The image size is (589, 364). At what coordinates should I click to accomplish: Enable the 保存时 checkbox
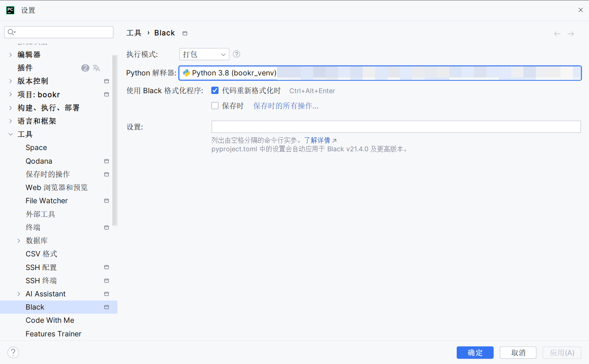pyautogui.click(x=215, y=106)
